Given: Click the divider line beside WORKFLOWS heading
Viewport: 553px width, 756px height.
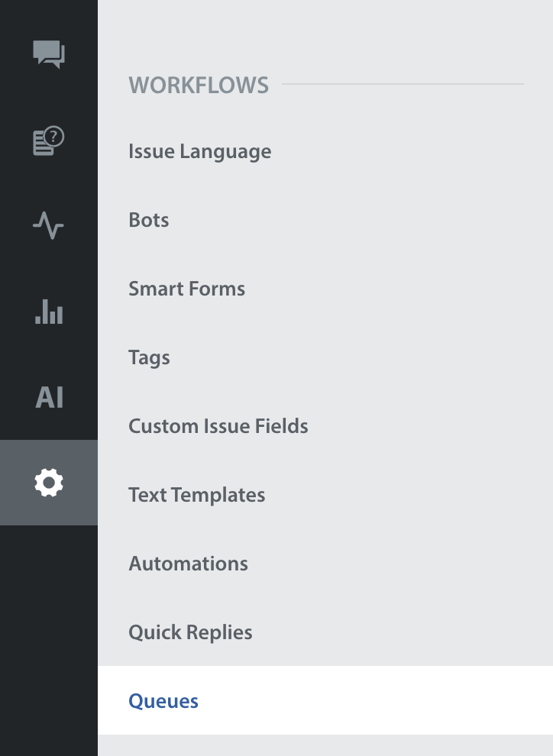Looking at the screenshot, I should (x=403, y=84).
